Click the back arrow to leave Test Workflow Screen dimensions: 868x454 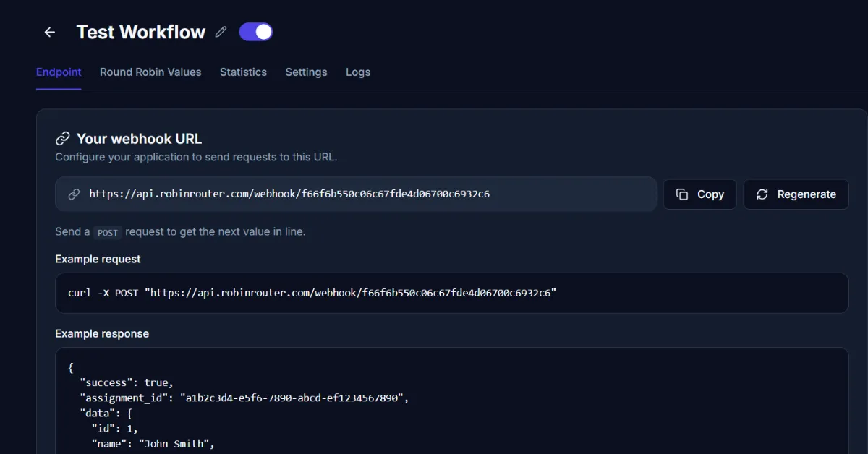point(48,32)
